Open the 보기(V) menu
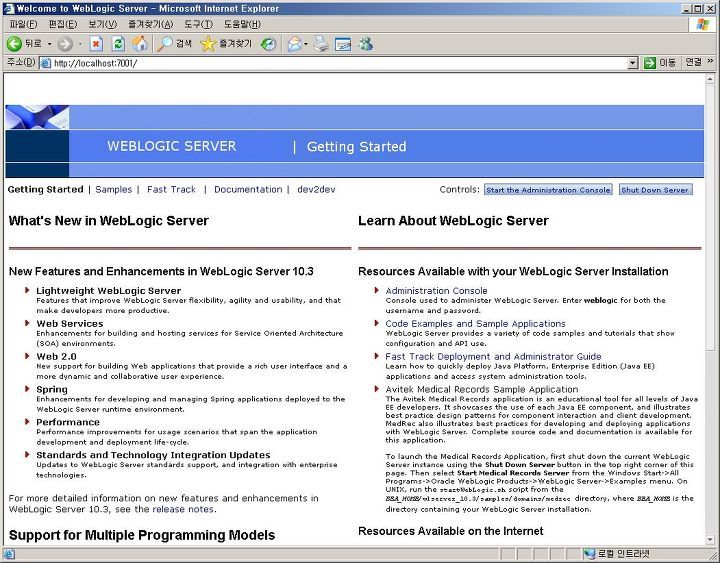Image resolution: width=720 pixels, height=563 pixels. 103,24
